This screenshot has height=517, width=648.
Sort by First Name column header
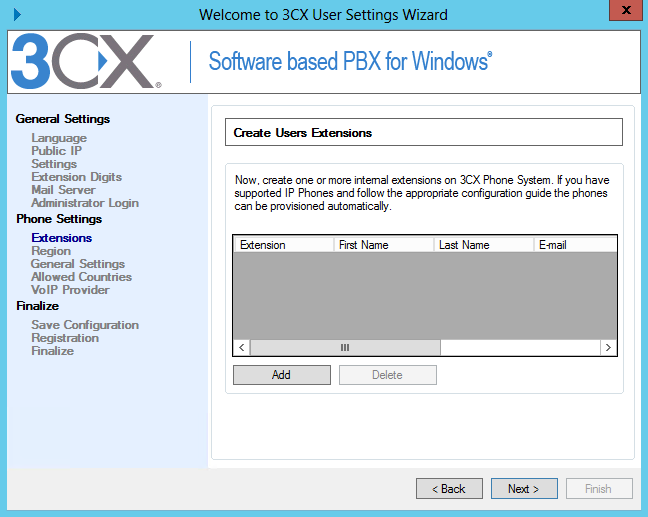point(384,245)
